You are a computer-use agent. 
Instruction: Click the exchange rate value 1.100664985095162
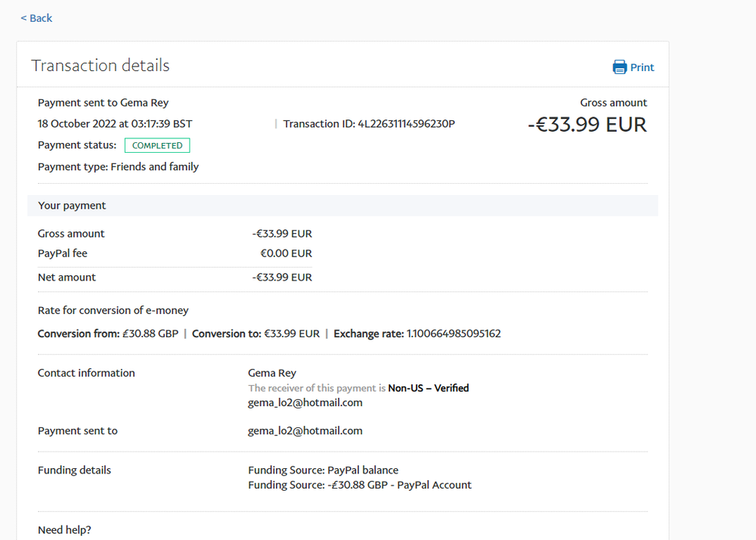click(454, 334)
